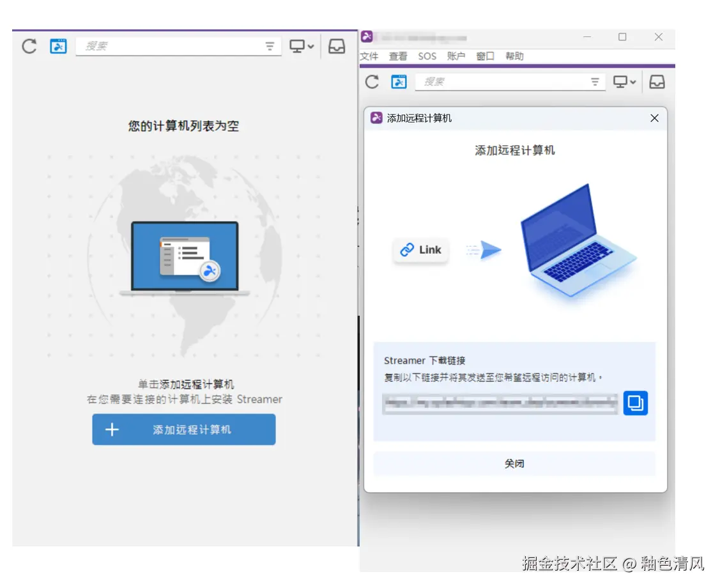720x588 pixels.
Task: Refresh the computer list in left window
Action: click(29, 46)
